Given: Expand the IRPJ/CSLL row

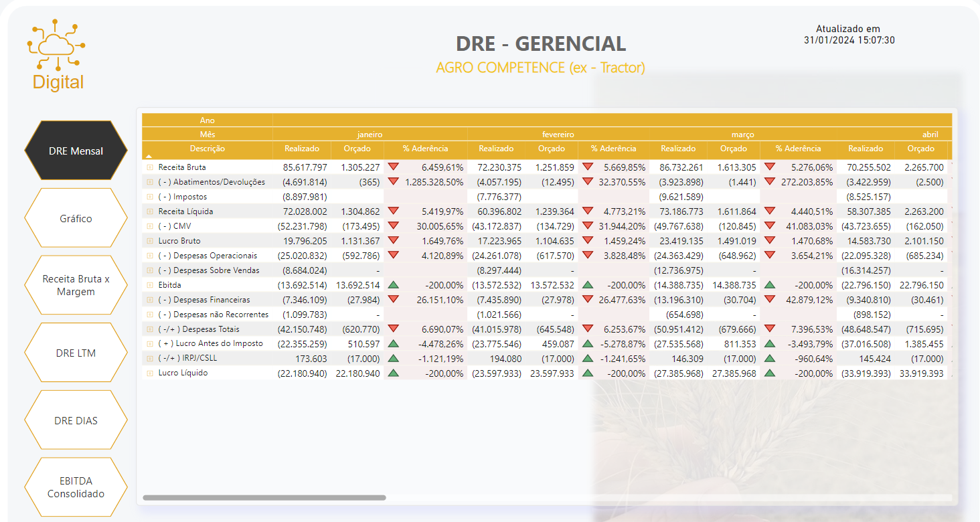Looking at the screenshot, I should (x=150, y=359).
